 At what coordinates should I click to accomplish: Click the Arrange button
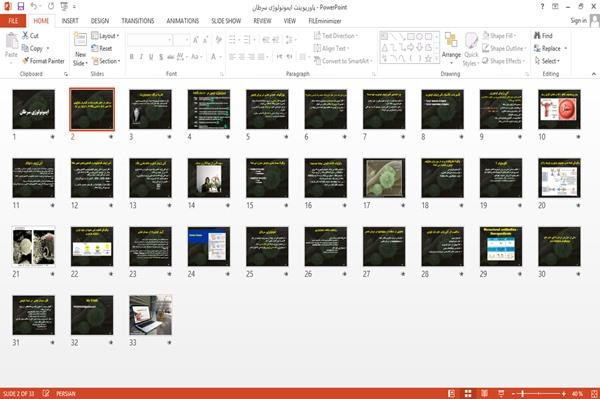pyautogui.click(x=451, y=48)
